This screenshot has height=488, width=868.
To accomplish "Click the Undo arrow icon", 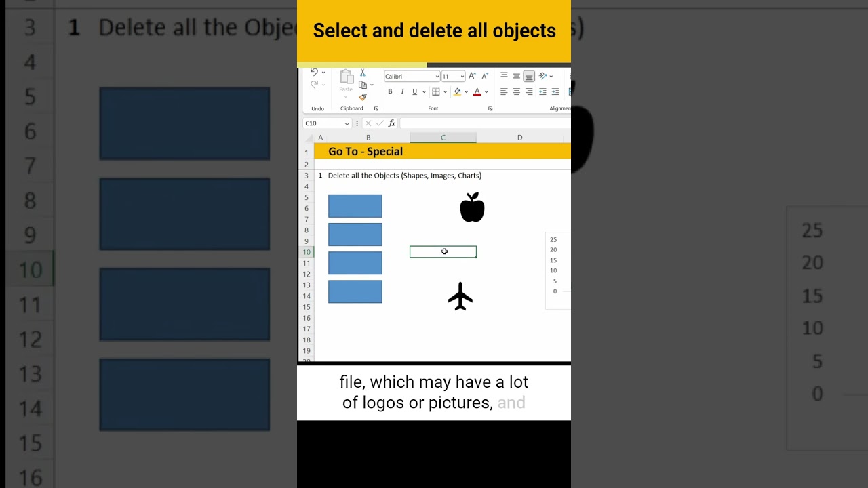I will [x=314, y=72].
